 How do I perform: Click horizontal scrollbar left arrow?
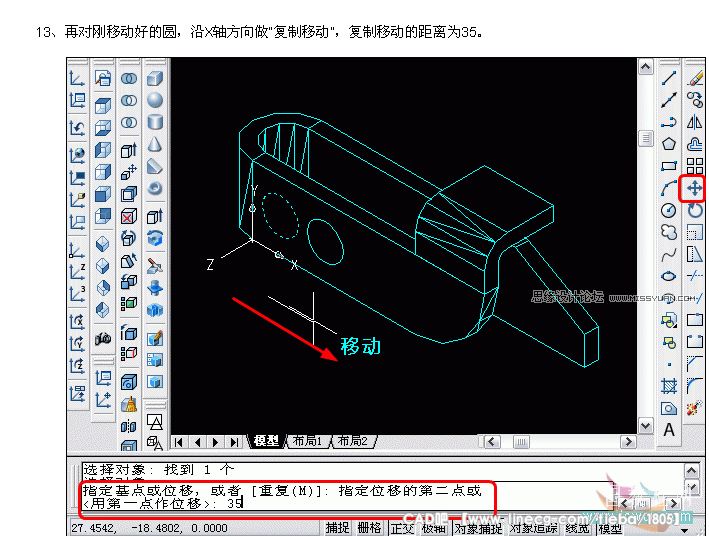coord(492,441)
